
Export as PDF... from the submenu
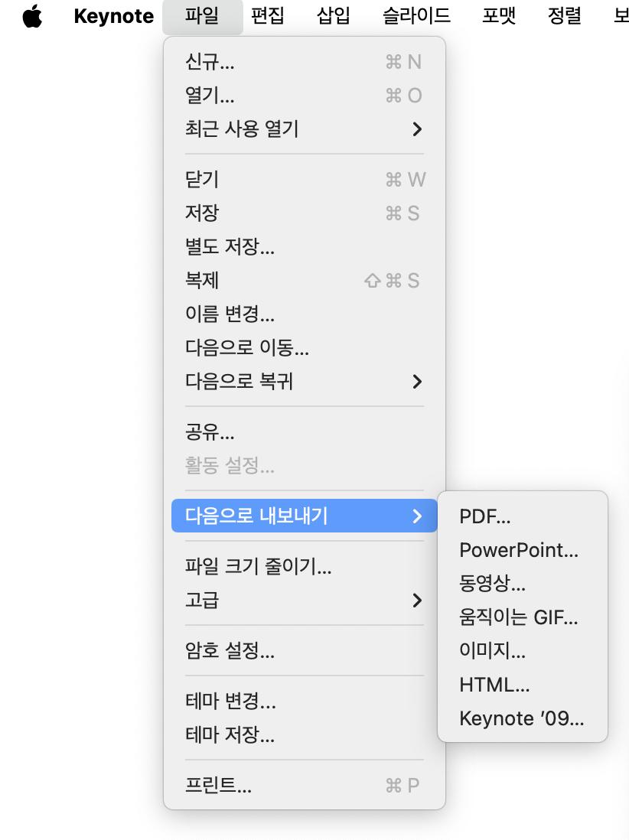point(523,516)
